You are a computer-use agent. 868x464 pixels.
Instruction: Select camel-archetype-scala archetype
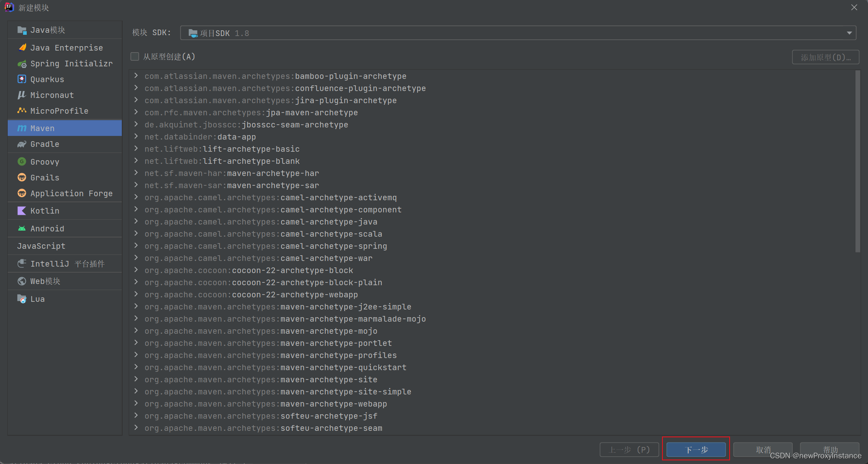coord(263,234)
